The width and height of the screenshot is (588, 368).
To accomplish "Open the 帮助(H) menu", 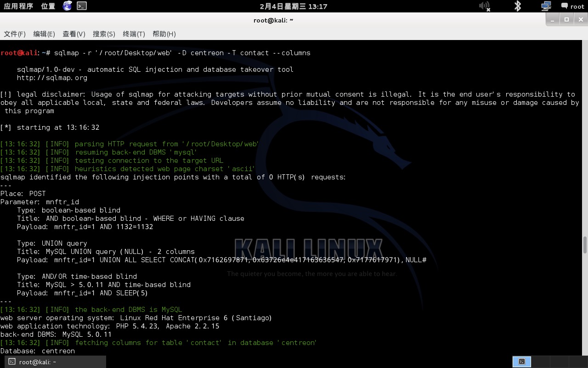I will coord(164,34).
